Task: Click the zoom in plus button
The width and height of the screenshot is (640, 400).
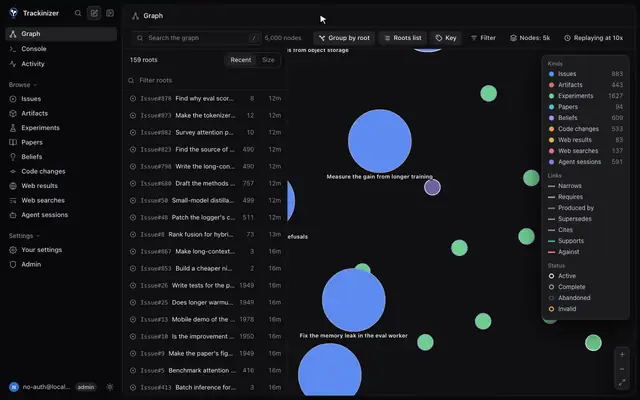Action: pyautogui.click(x=622, y=355)
